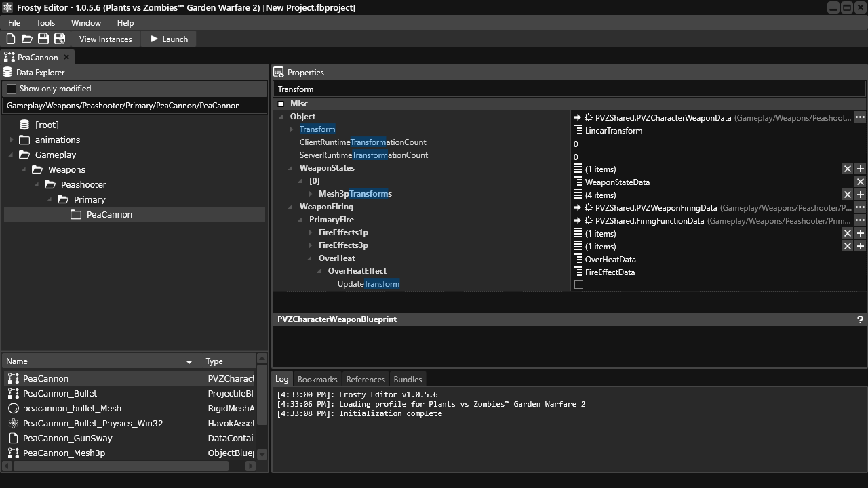Open the Help menu

tap(125, 23)
